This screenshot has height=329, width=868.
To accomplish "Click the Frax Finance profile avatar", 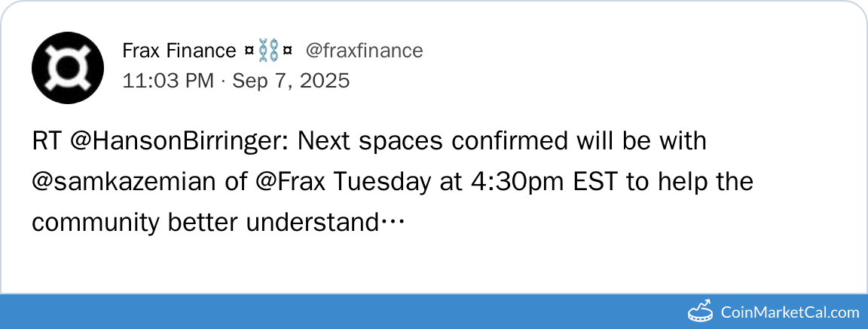I will click(67, 69).
